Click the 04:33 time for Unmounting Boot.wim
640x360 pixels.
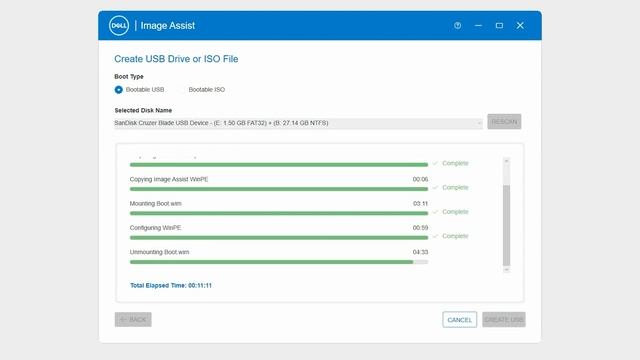point(420,252)
